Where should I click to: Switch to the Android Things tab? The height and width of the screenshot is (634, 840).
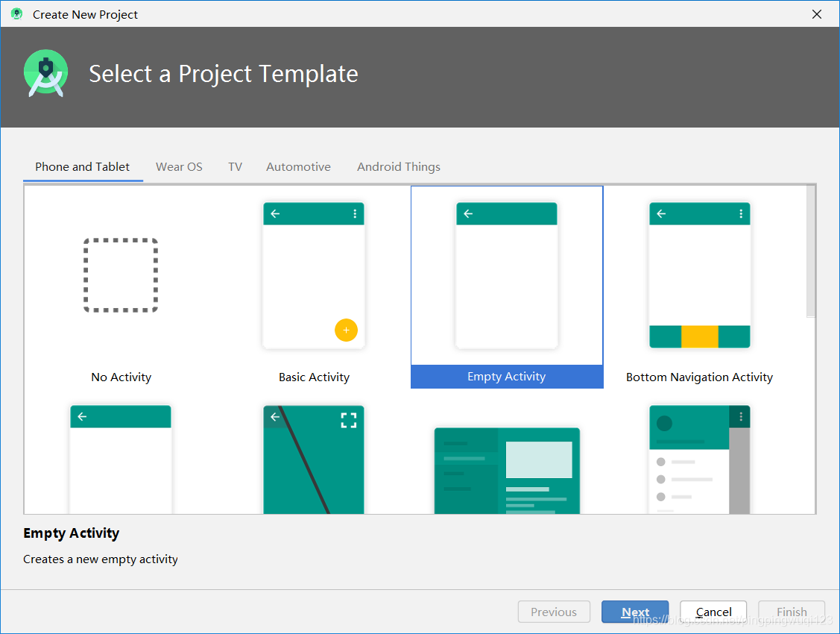coord(399,166)
